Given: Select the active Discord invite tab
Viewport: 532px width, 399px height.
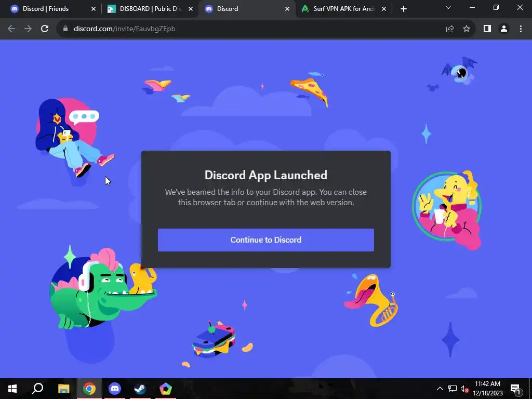Looking at the screenshot, I should coord(247,9).
